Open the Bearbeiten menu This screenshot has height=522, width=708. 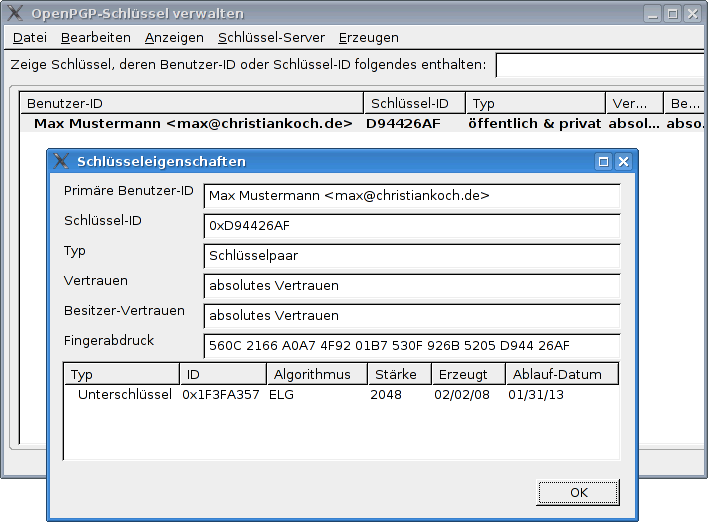point(95,37)
